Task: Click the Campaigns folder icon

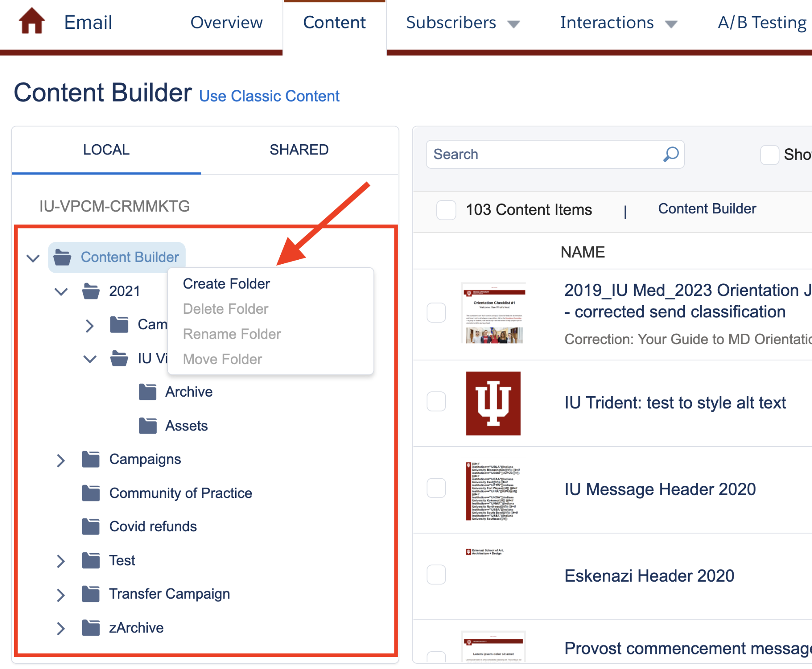Action: [x=91, y=459]
